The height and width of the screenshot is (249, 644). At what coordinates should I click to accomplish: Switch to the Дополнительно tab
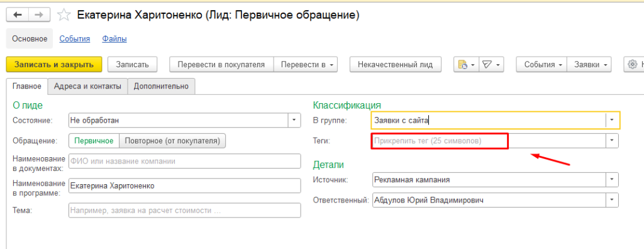coord(162,86)
